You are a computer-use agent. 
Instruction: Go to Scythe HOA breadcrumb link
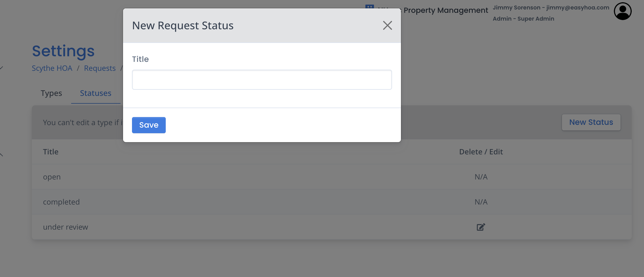(x=52, y=68)
